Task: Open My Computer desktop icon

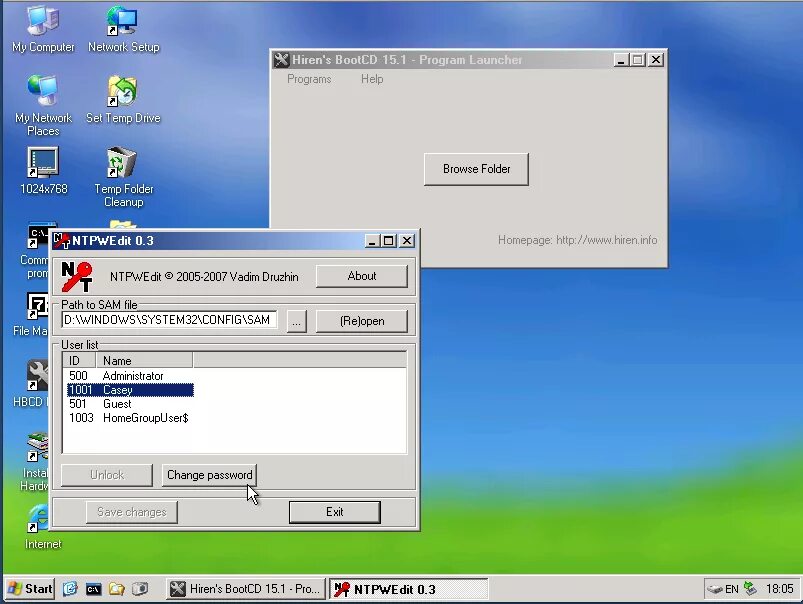Action: pos(43,28)
